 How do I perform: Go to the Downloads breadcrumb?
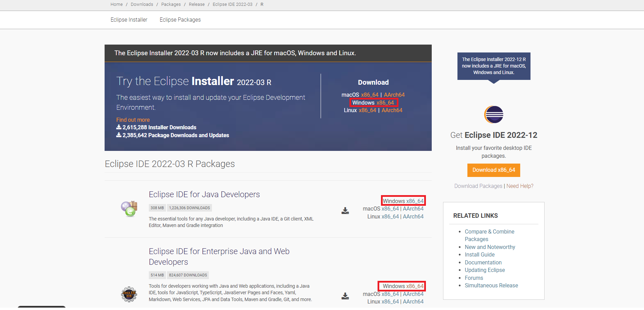142,4
